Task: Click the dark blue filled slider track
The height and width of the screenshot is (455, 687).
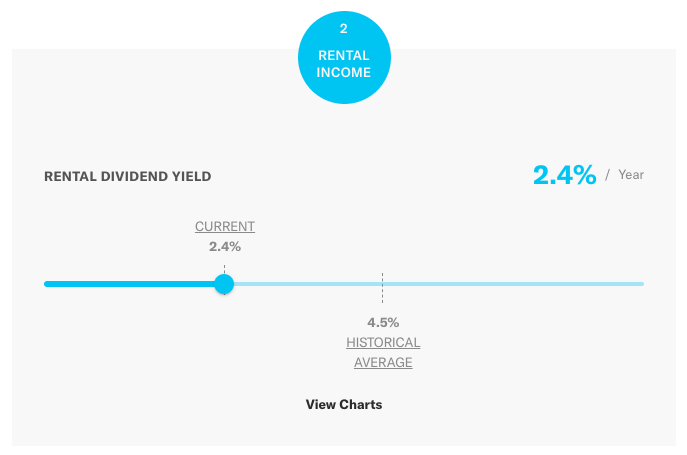Action: click(130, 284)
